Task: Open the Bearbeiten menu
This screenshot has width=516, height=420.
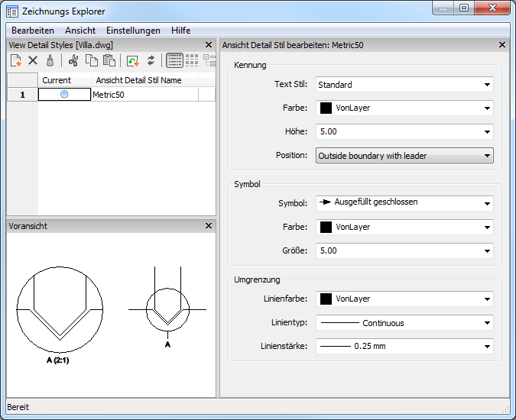Action: (x=33, y=31)
